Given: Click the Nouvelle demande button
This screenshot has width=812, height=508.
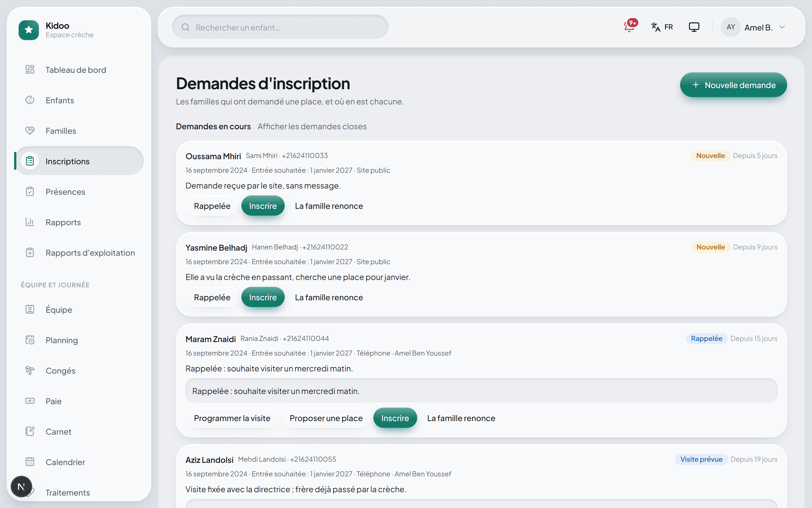Looking at the screenshot, I should tap(733, 85).
